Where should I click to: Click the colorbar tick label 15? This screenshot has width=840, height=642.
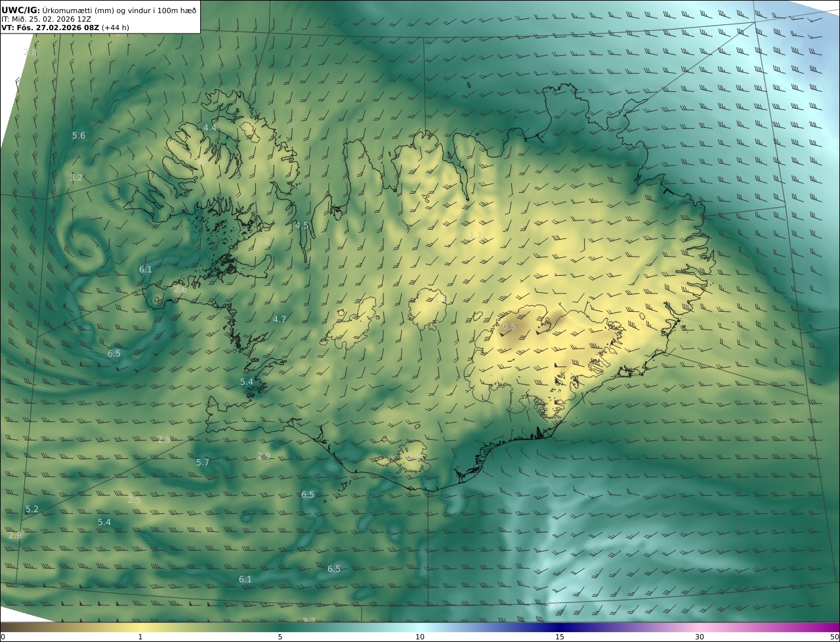pos(560,637)
